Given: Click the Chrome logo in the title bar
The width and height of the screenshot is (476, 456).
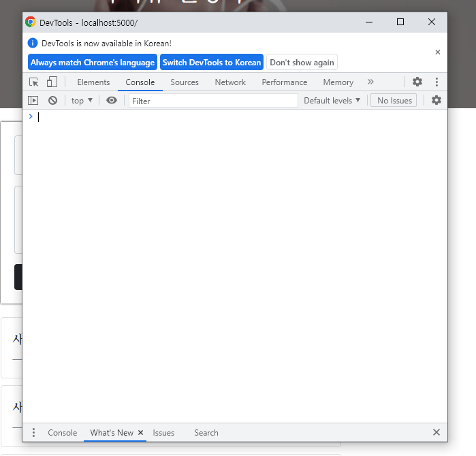Looking at the screenshot, I should pos(31,22).
